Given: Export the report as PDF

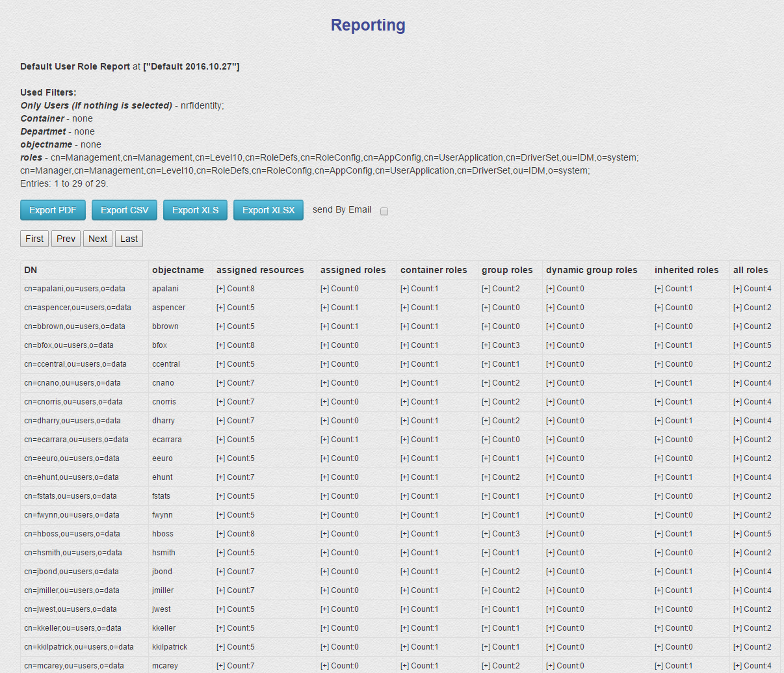Looking at the screenshot, I should pos(53,210).
